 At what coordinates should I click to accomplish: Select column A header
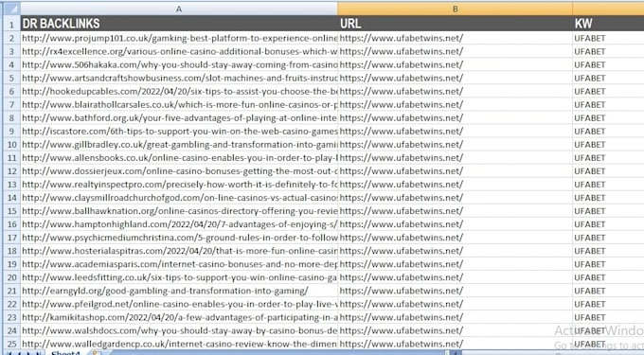pyautogui.click(x=179, y=9)
